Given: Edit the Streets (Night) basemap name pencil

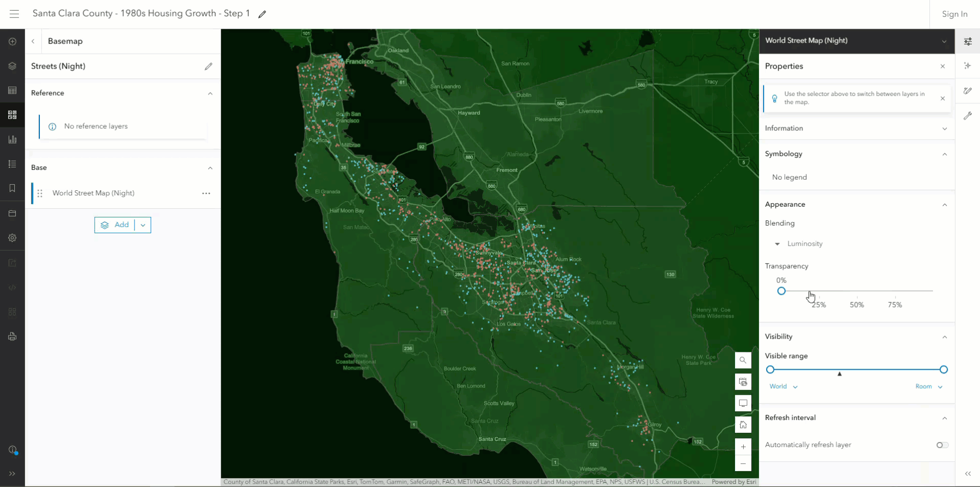Looking at the screenshot, I should pos(208,66).
